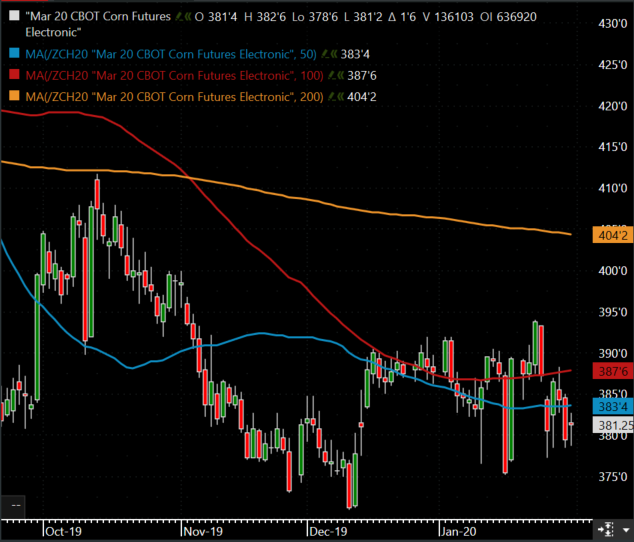
Task: Select the blue MA 50 legend text
Action: 171,54
